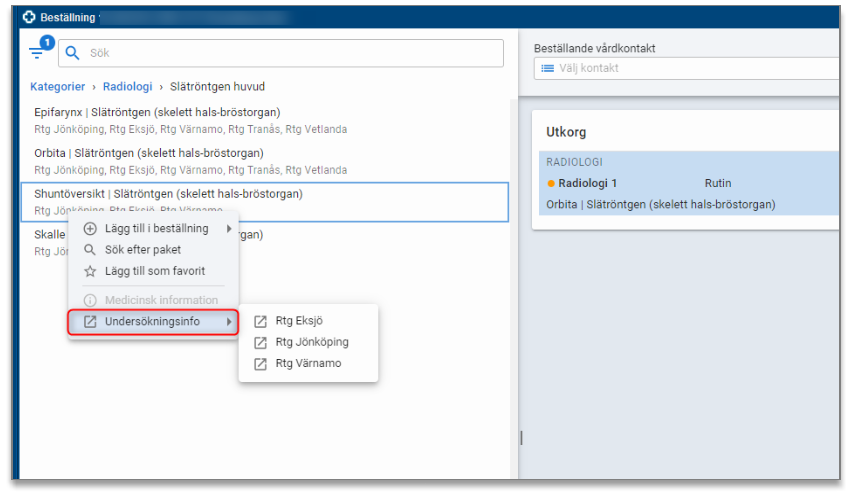Viewport: 854px width, 497px height.
Task: Expand the Undersökningsinfo submenu arrow
Action: pos(229,322)
